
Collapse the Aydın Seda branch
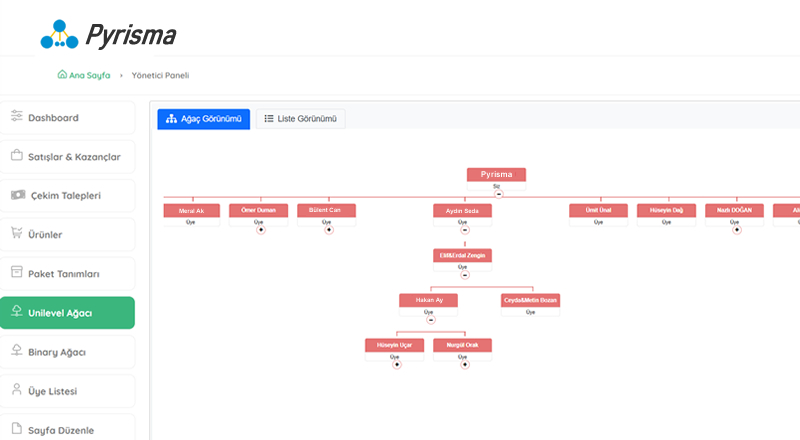coord(464,229)
